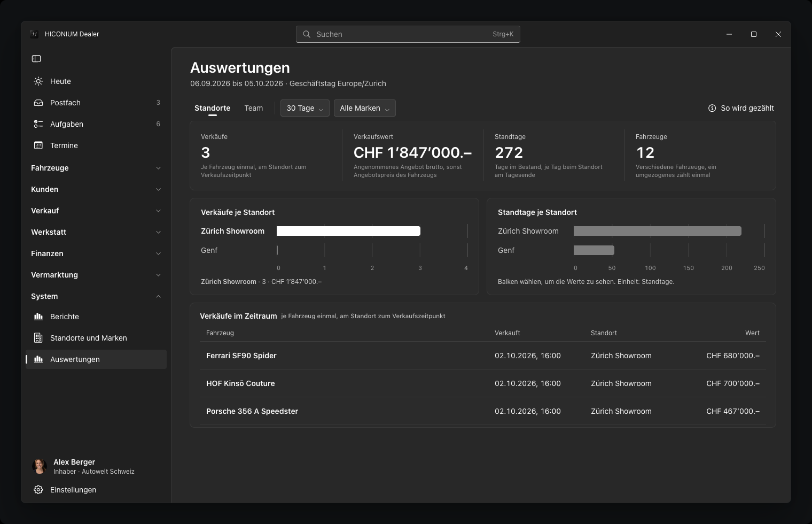812x524 pixels.
Task: Click the Suchen search field
Action: [408, 34]
